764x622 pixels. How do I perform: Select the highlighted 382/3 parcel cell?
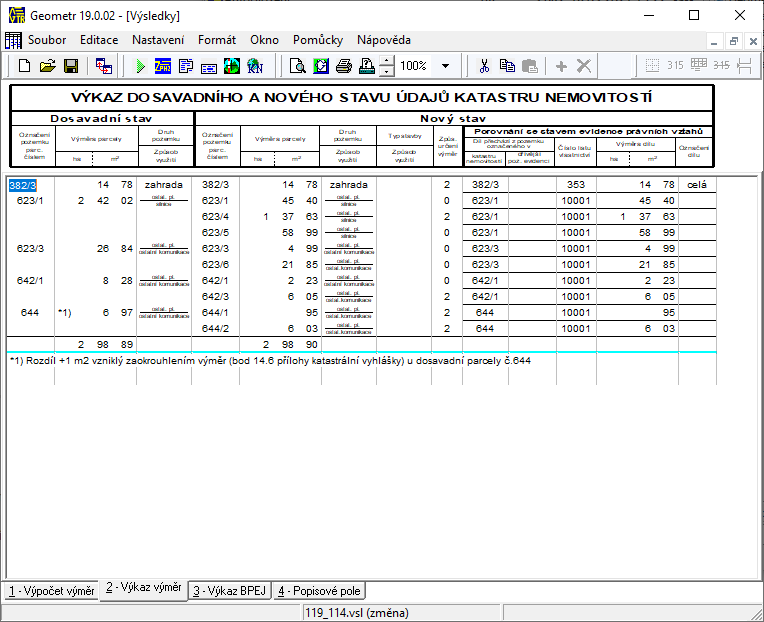(x=23, y=185)
